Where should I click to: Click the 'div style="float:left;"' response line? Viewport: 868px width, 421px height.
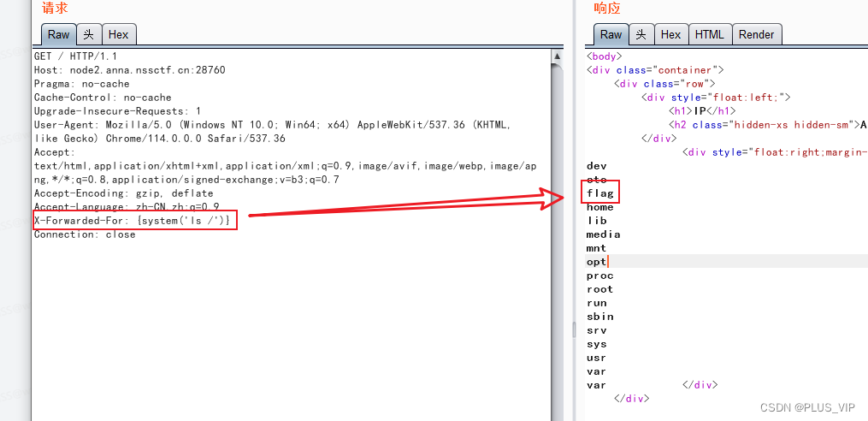pos(716,98)
